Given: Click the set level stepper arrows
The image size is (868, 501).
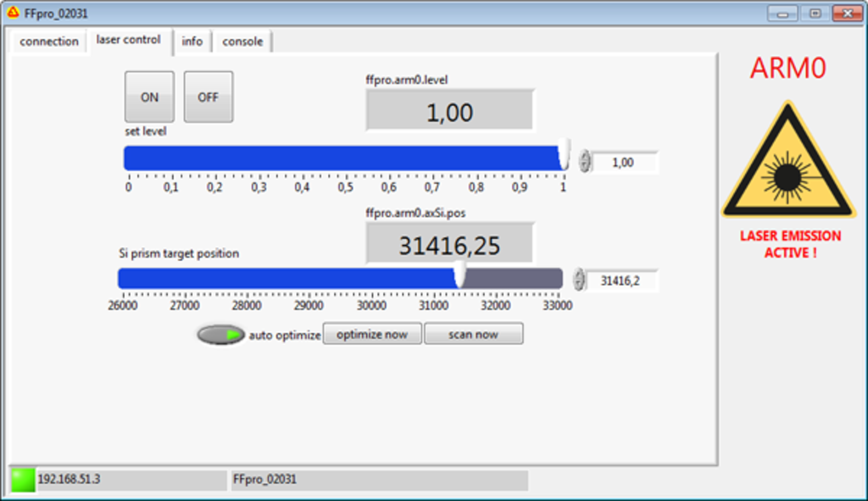Looking at the screenshot, I should [x=585, y=162].
